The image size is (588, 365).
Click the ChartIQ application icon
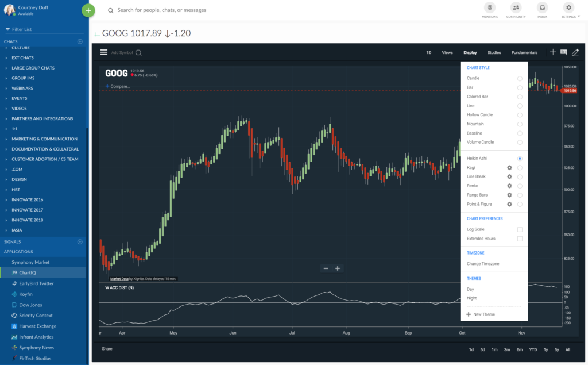[14, 272]
